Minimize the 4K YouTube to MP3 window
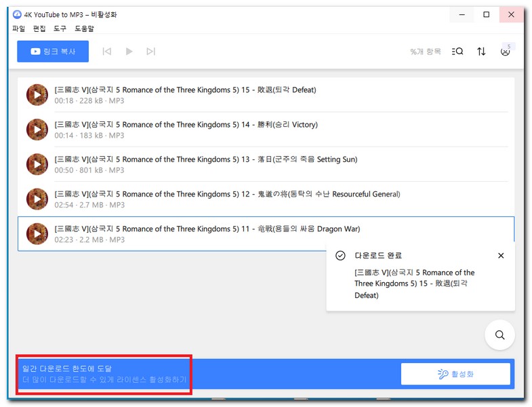This screenshot has height=407, width=532. tap(462, 15)
